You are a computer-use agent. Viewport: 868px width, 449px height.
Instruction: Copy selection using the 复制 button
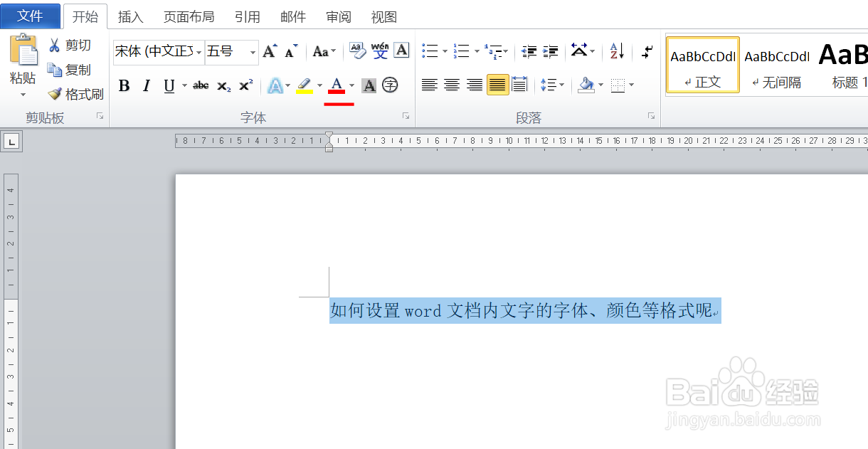click(x=69, y=70)
